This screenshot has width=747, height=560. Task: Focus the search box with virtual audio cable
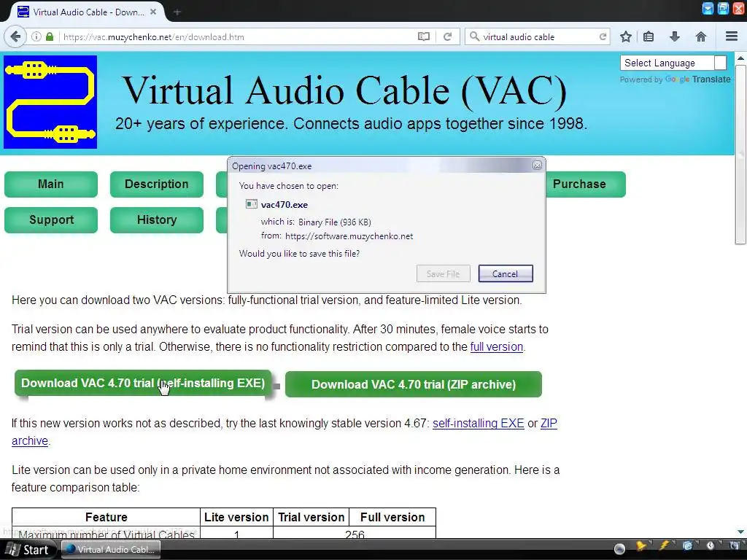[x=538, y=36]
